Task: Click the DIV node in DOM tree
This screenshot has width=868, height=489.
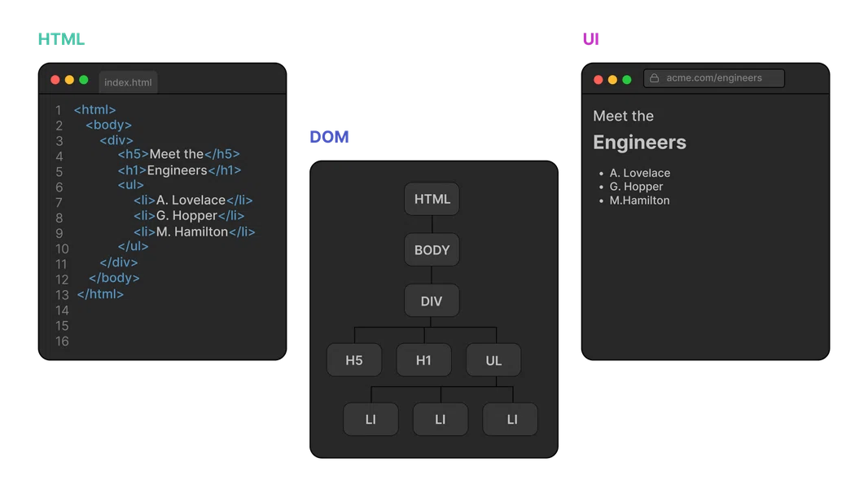Action: coord(432,302)
